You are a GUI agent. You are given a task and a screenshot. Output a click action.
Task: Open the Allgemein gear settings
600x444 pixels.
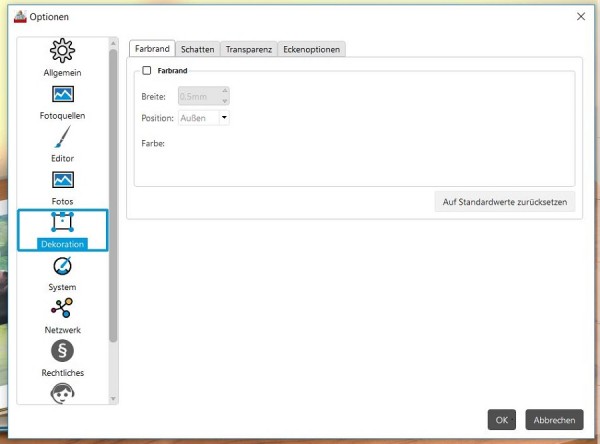point(62,51)
